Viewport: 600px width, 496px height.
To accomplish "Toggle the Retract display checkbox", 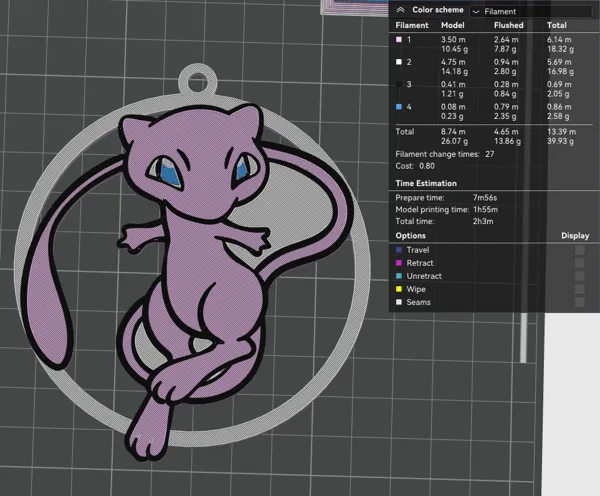I will tap(580, 263).
